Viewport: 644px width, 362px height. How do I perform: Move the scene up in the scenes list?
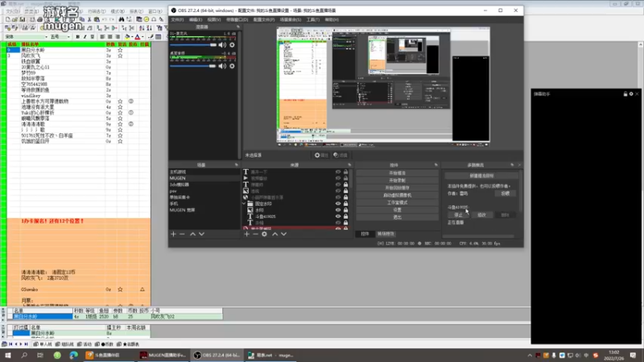(192, 234)
